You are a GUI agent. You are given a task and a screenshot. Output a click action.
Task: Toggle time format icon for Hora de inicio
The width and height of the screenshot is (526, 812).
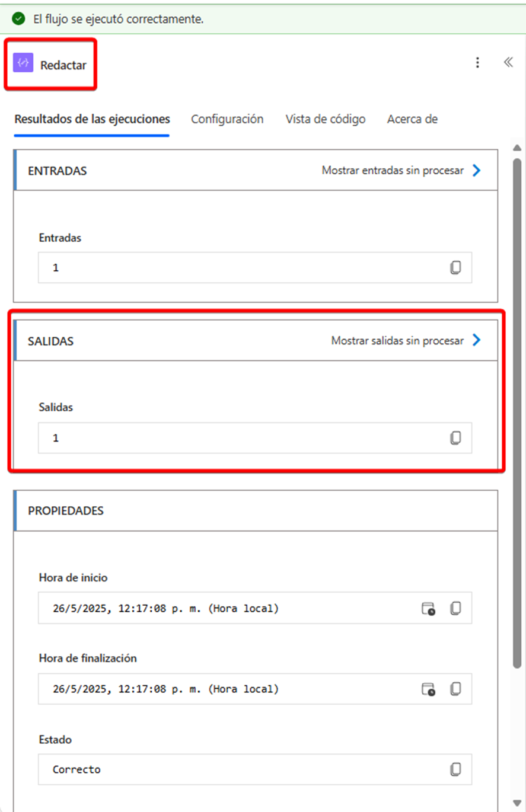pos(428,608)
